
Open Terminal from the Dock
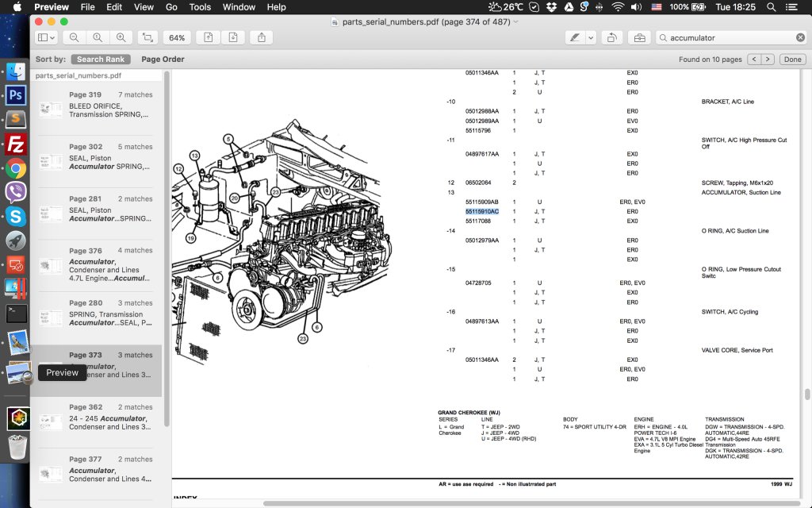click(x=16, y=314)
